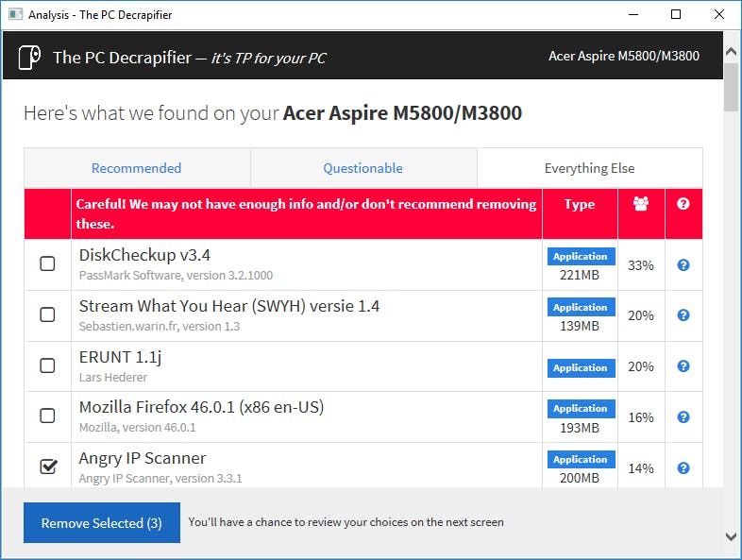
Task: Click help icon for Mozilla Firefox 46.0.1
Action: point(683,417)
